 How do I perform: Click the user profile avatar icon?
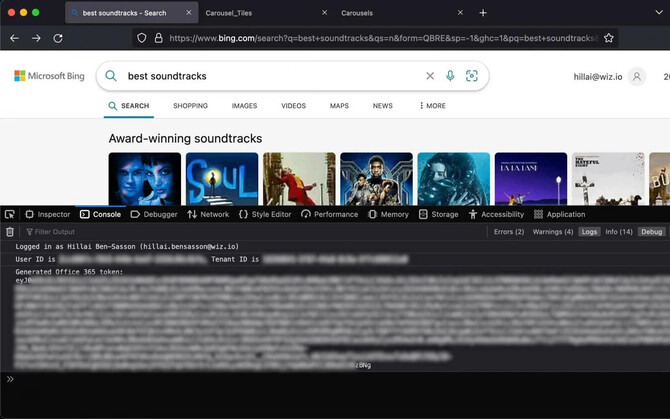(637, 77)
